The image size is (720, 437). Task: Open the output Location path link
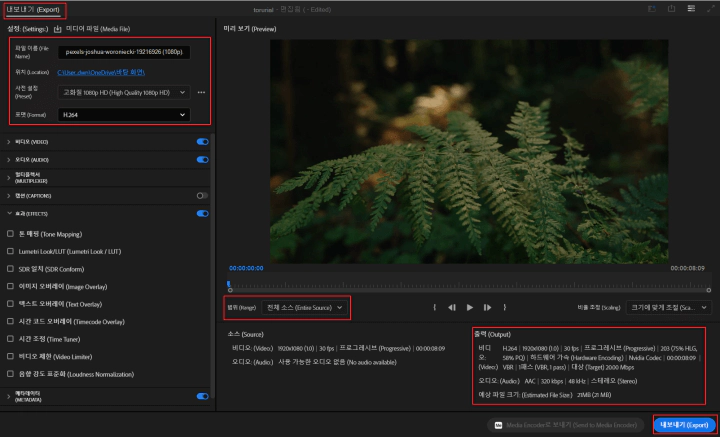pyautogui.click(x=101, y=73)
